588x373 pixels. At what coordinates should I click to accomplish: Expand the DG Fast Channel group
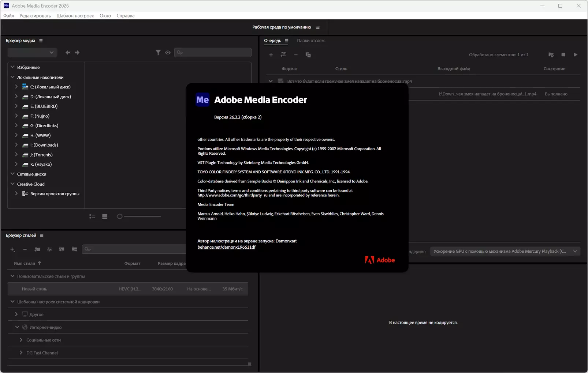pyautogui.click(x=21, y=353)
